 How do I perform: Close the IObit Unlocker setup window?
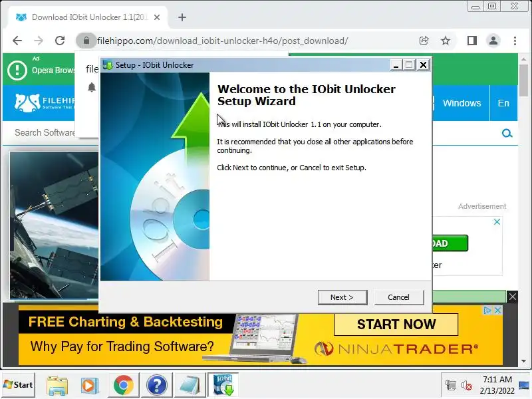[x=423, y=65]
